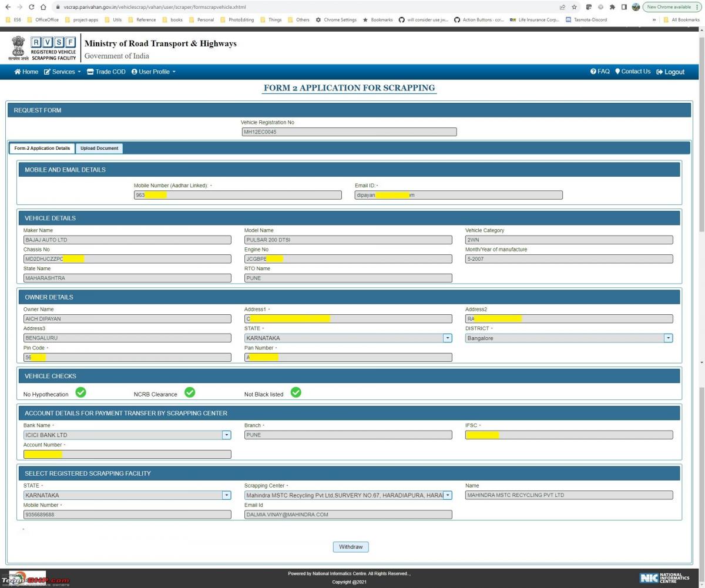Screen dimensions: 705x588
Task: Open the Contact Us page
Action: click(x=633, y=72)
